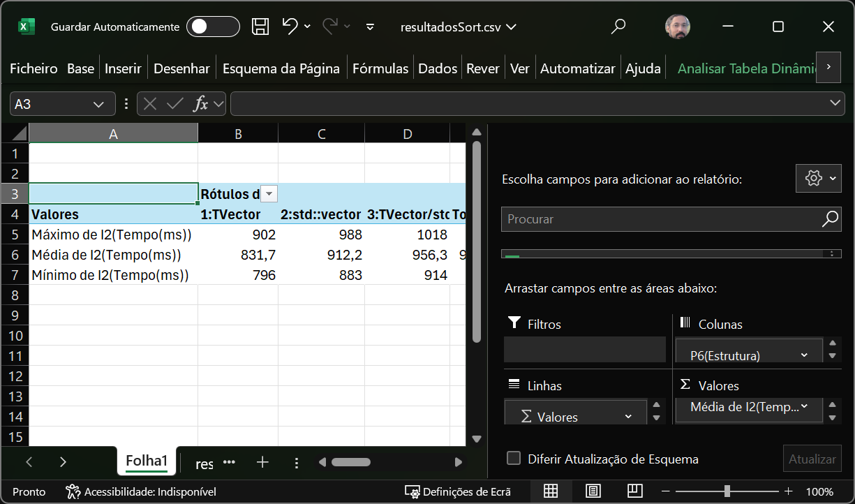Open the Name Box dropdown arrow
855x504 pixels.
99,104
